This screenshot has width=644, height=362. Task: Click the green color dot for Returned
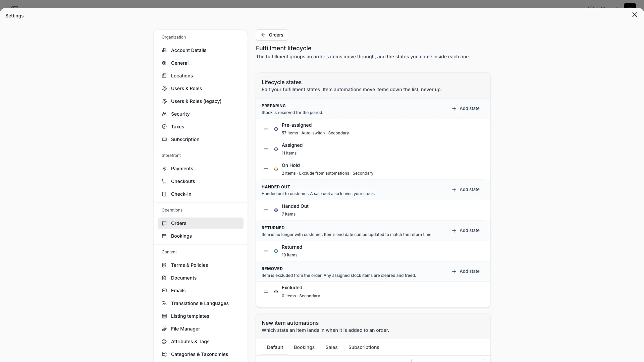tap(276, 251)
